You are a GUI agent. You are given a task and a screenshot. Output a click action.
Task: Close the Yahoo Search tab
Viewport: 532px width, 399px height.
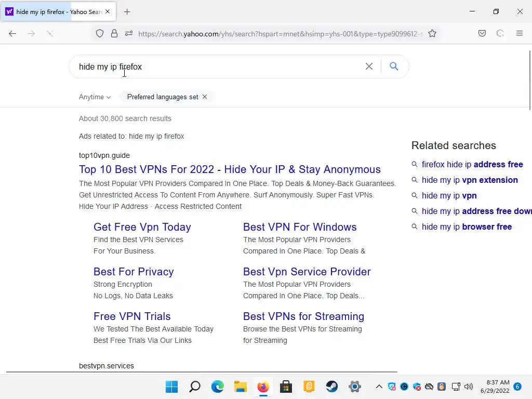[x=108, y=11]
